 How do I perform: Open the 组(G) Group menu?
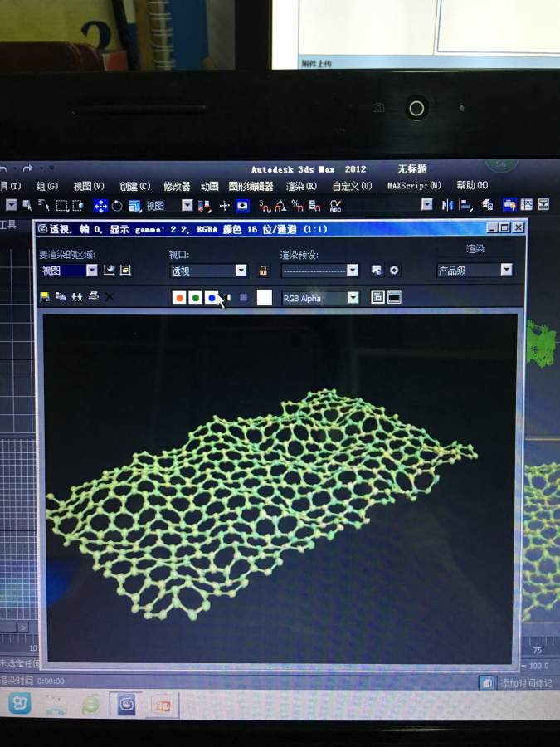(47, 186)
